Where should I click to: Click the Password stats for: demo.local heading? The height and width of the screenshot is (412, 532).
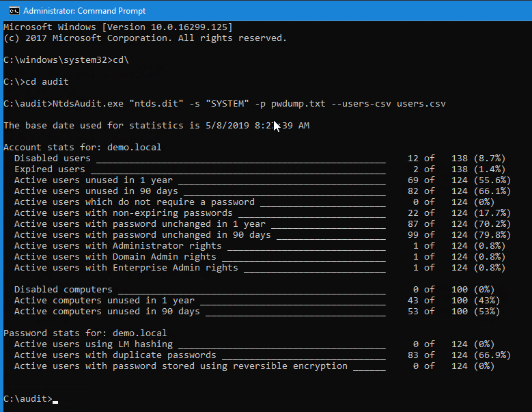click(85, 333)
